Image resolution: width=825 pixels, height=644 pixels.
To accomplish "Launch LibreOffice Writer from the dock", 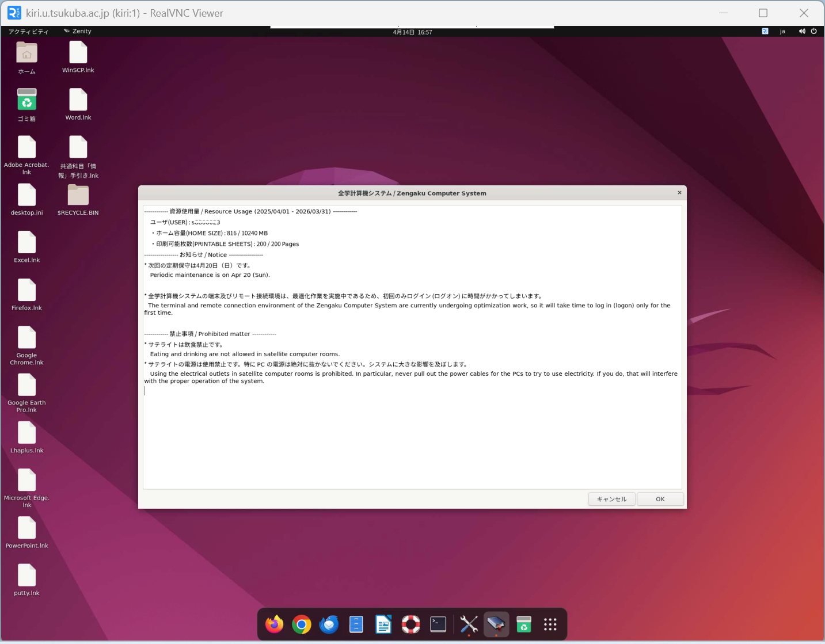I will click(x=383, y=624).
